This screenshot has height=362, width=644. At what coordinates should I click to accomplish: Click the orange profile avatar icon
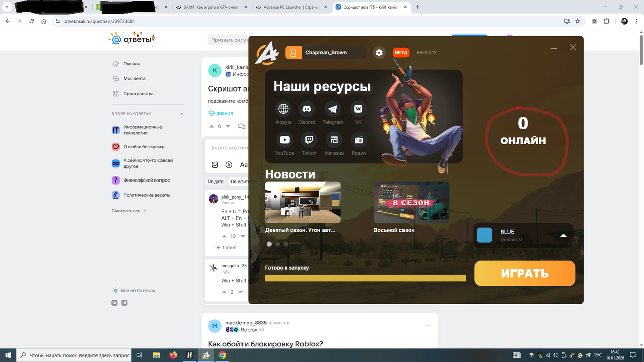click(294, 53)
